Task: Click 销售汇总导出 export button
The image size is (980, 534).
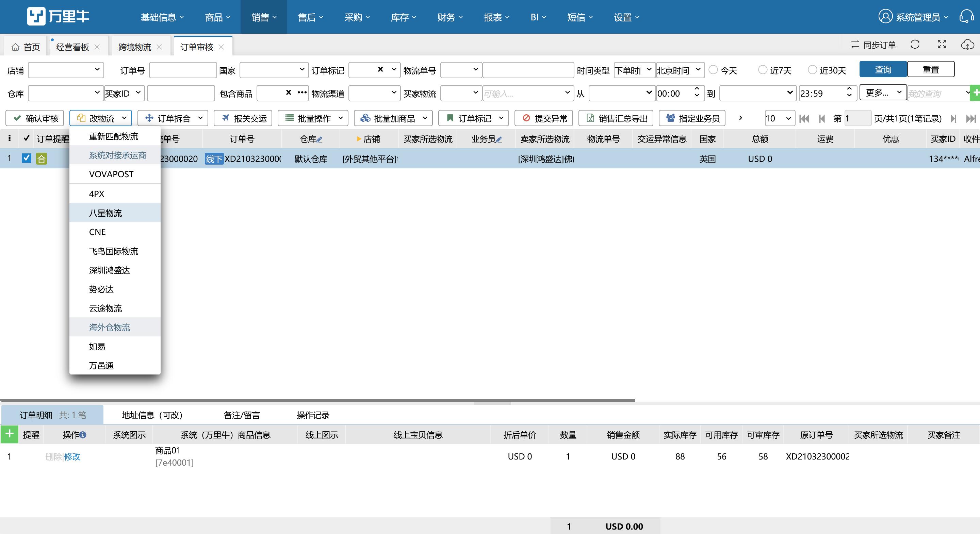Action: click(616, 118)
